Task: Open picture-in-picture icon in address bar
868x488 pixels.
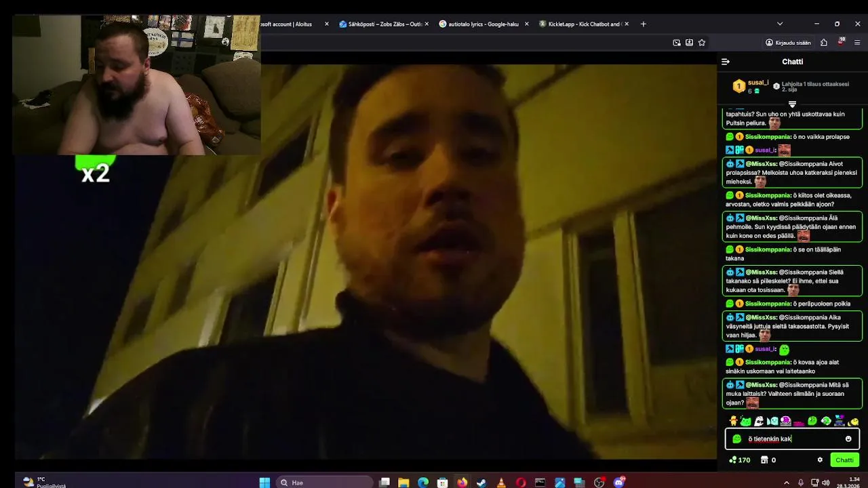Action: point(677,42)
